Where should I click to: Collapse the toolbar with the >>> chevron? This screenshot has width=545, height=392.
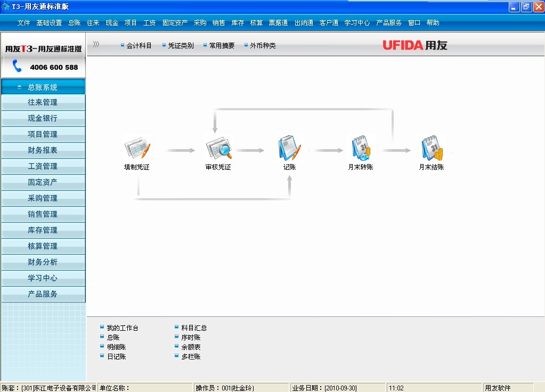[x=96, y=44]
